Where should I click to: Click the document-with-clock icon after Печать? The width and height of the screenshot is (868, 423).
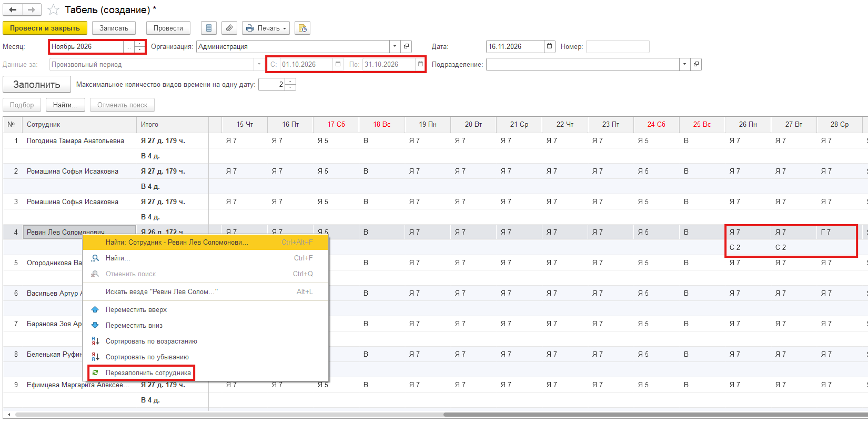(302, 28)
